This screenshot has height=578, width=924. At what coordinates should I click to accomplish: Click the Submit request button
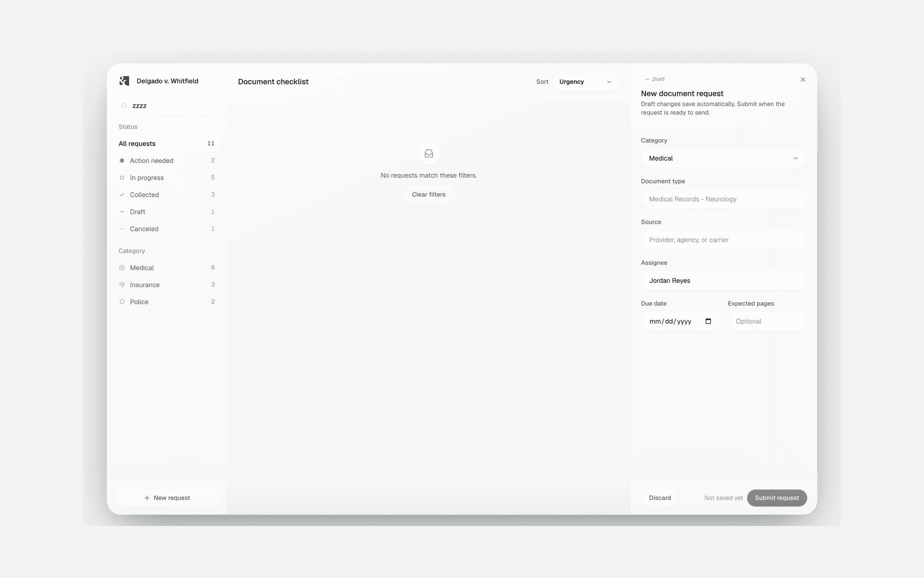click(x=777, y=498)
